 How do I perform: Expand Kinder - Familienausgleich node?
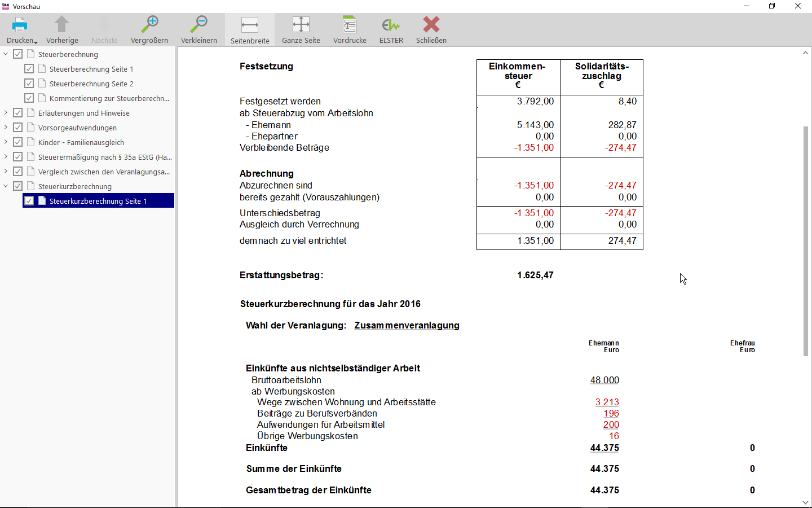point(6,142)
